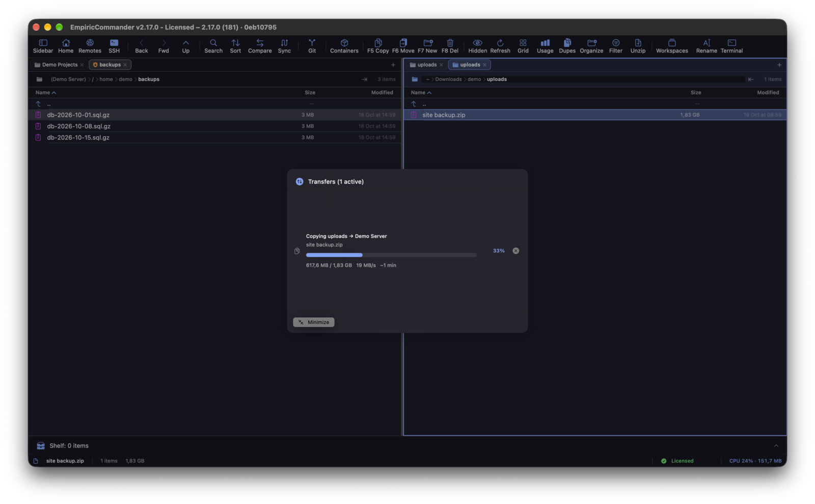The width and height of the screenshot is (815, 504).
Task: Add a new tab in right pane
Action: pos(779,65)
